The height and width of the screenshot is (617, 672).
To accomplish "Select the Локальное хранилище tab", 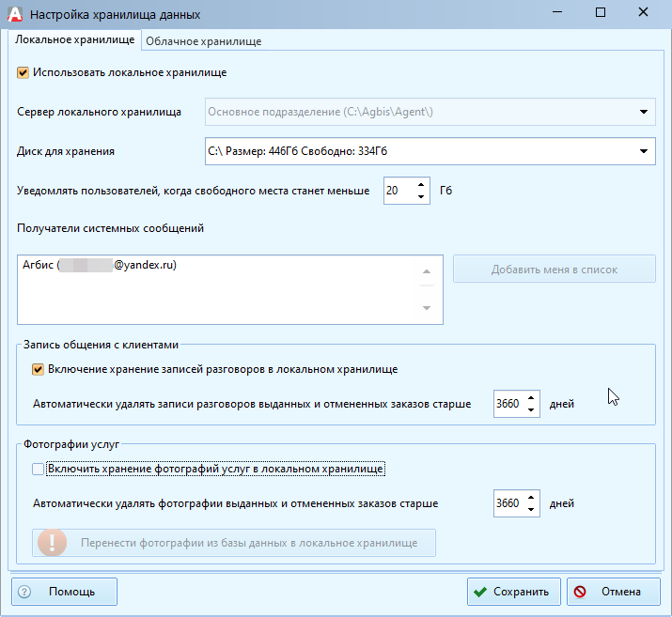I will pyautogui.click(x=75, y=39).
